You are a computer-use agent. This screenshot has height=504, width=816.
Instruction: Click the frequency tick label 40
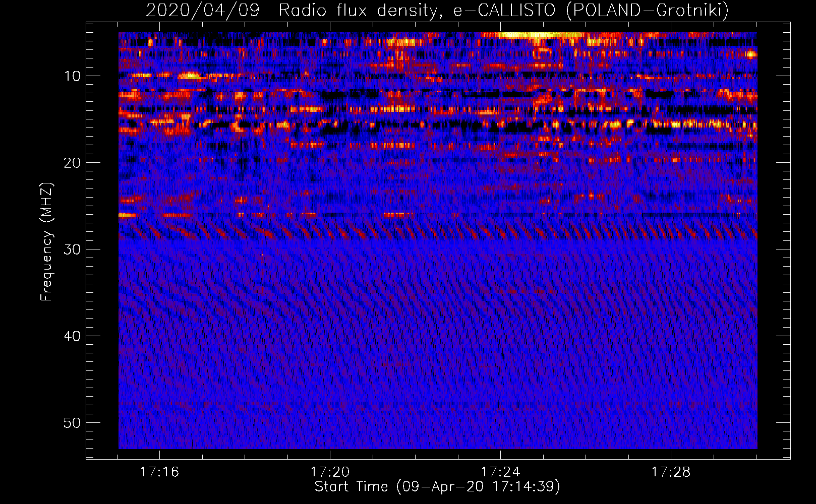pos(73,336)
